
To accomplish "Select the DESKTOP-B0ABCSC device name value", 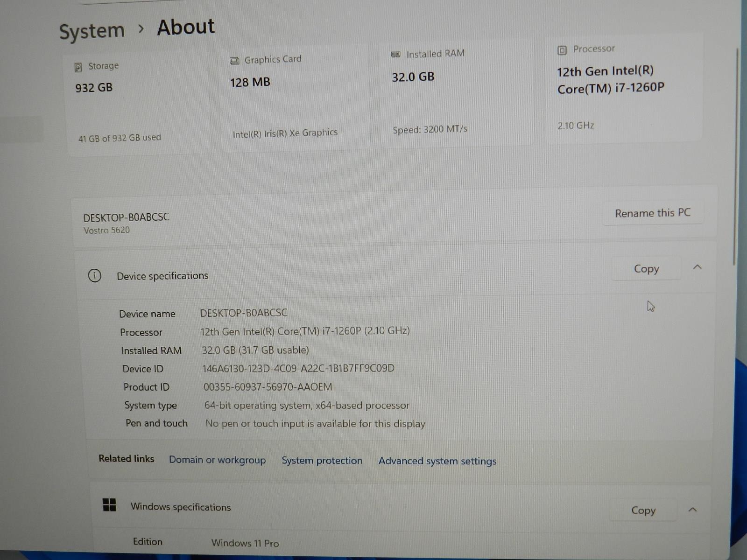I will 244,313.
